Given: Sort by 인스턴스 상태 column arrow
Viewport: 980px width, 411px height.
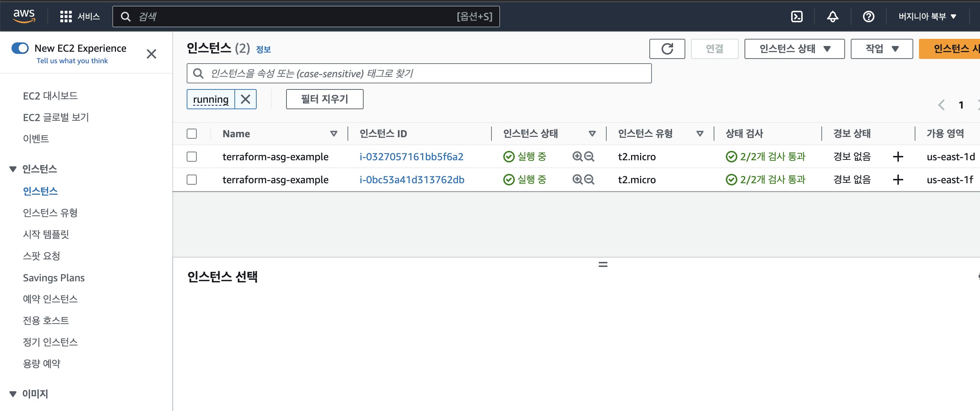Looking at the screenshot, I should [592, 134].
